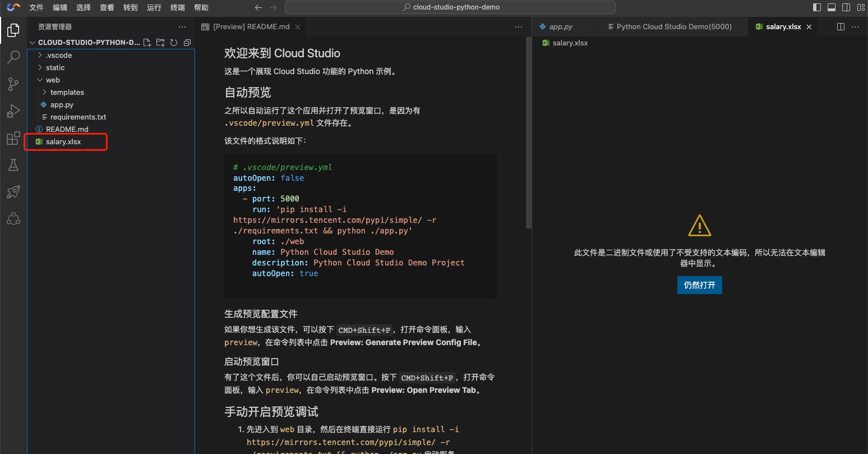
Task: Open app.py in the file tree
Action: coord(111,105)
